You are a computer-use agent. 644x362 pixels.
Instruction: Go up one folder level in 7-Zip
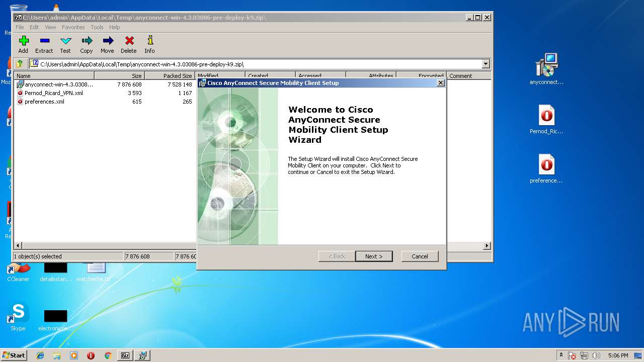coord(20,64)
